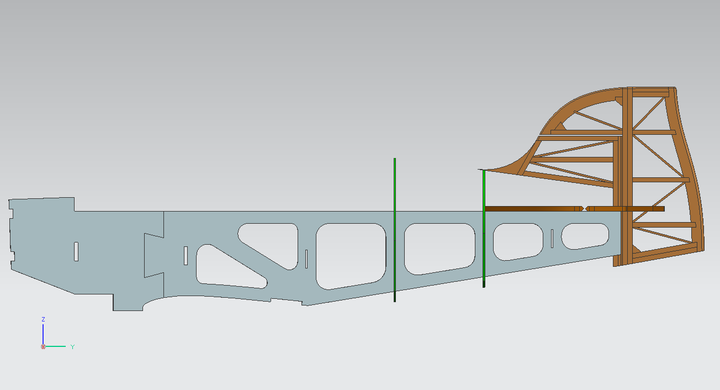Select the dark brown horizontal stabilizer bar

(x=574, y=209)
